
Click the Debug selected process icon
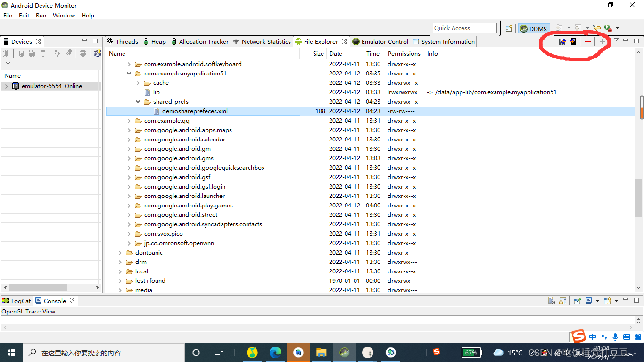click(x=7, y=53)
